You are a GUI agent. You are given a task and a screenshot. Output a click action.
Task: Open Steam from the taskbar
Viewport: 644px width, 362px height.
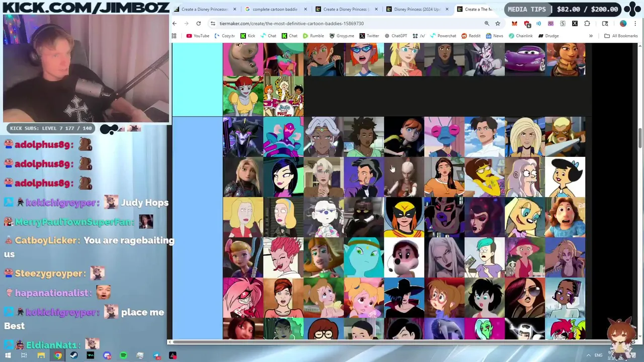tap(74, 355)
